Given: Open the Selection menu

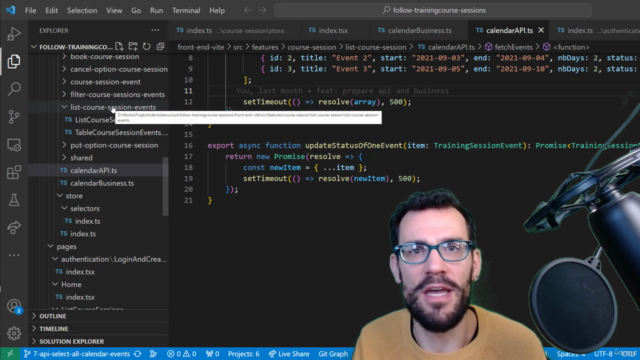Looking at the screenshot, I should [x=82, y=10].
